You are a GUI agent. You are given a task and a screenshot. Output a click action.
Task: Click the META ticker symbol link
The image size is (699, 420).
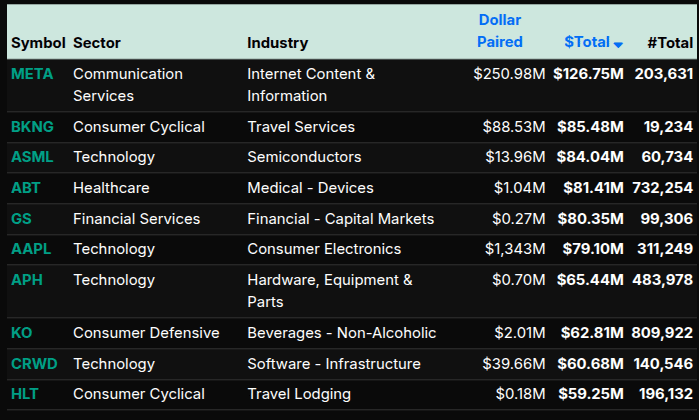[x=32, y=74]
